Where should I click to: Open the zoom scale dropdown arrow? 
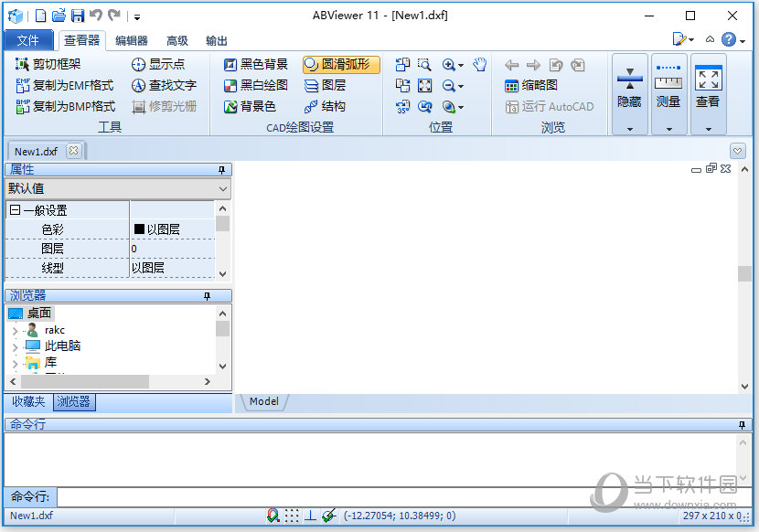[460, 108]
